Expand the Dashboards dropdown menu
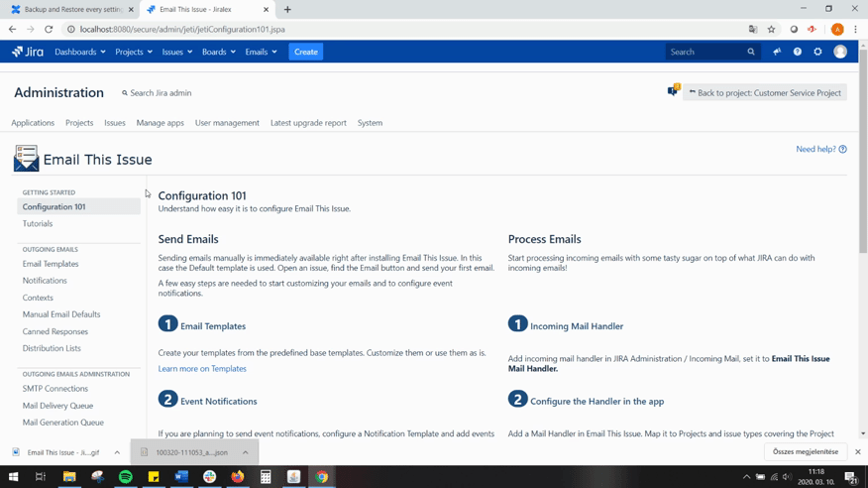The width and height of the screenshot is (868, 488). (79, 52)
